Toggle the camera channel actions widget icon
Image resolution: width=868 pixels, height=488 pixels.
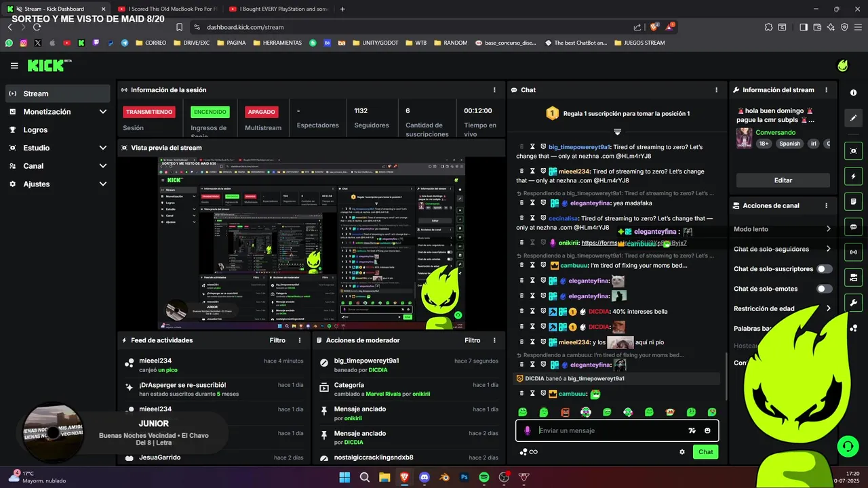pyautogui.click(x=854, y=277)
